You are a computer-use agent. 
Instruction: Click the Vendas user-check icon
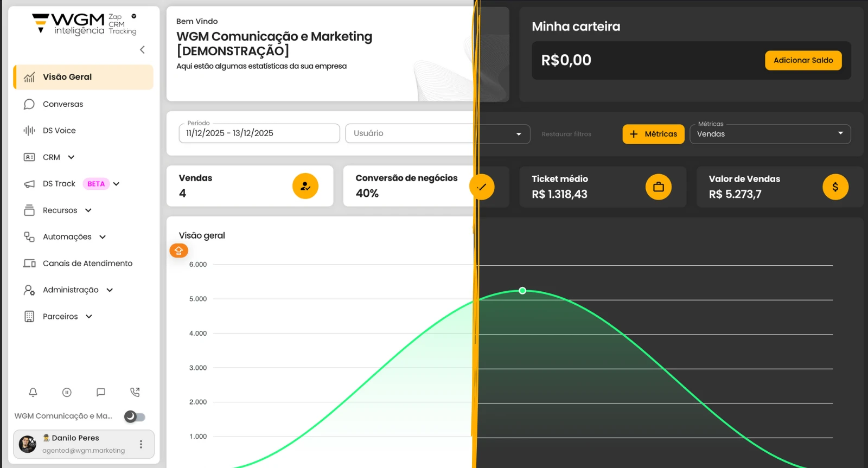tap(305, 186)
